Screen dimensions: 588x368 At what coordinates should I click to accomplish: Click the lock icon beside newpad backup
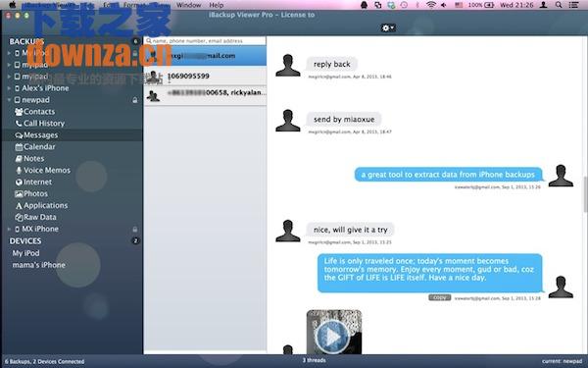(x=135, y=100)
